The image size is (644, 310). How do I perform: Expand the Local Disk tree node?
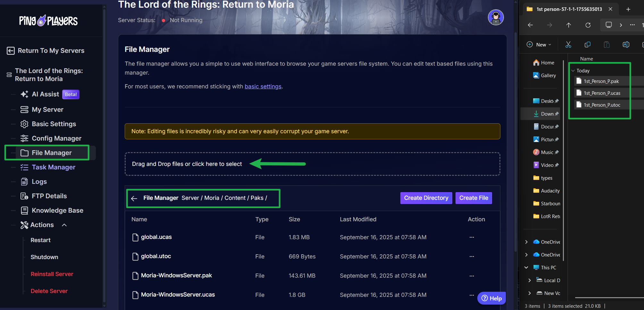tap(529, 281)
